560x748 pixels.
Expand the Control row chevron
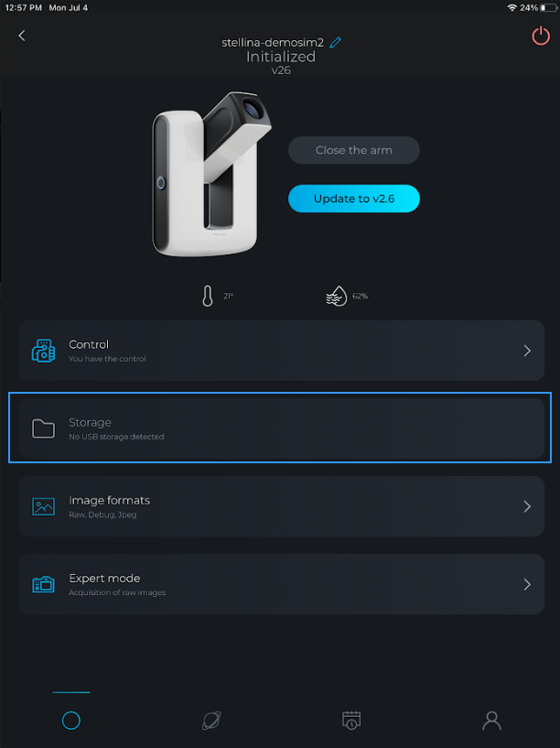[x=527, y=351]
